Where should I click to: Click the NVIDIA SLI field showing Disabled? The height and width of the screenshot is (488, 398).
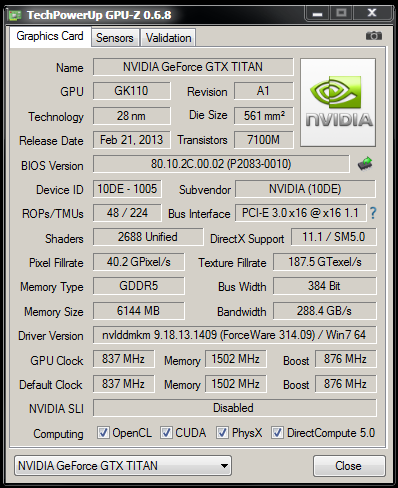(x=234, y=408)
